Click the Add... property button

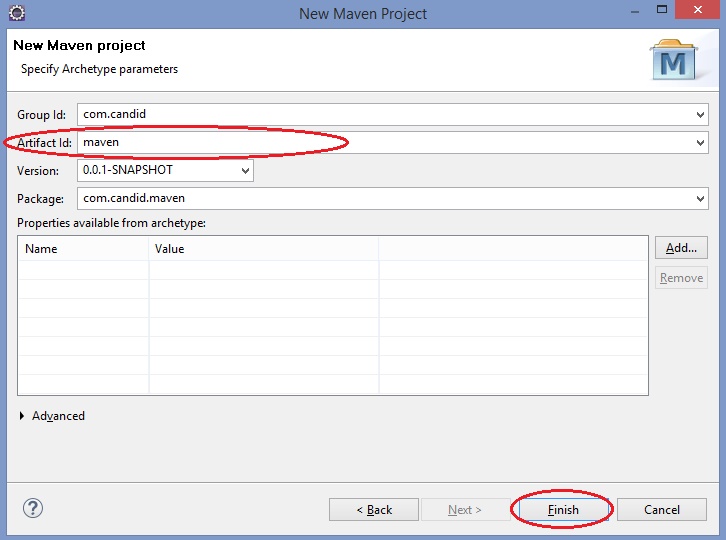tap(681, 248)
